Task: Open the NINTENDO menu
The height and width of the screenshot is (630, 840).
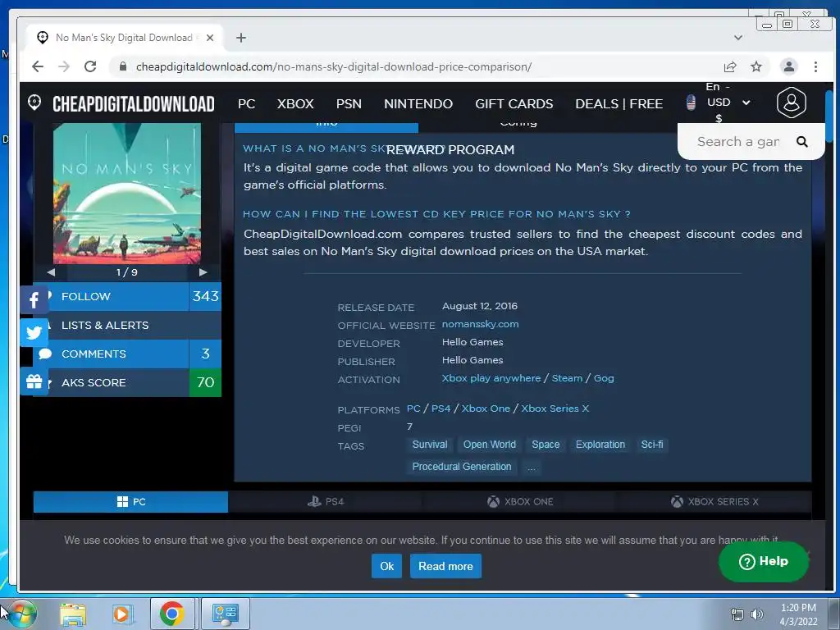Action: click(418, 103)
